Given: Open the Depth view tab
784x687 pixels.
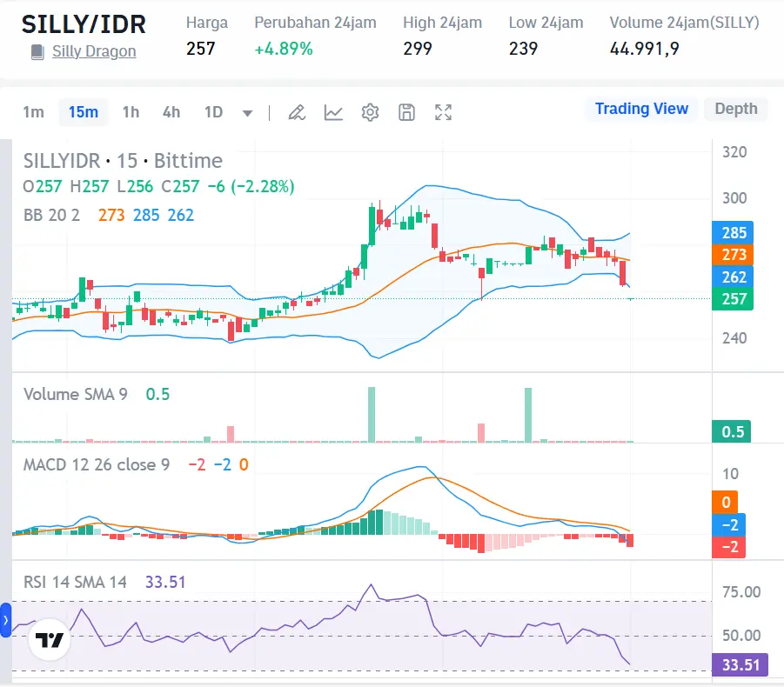Looking at the screenshot, I should click(736, 109).
